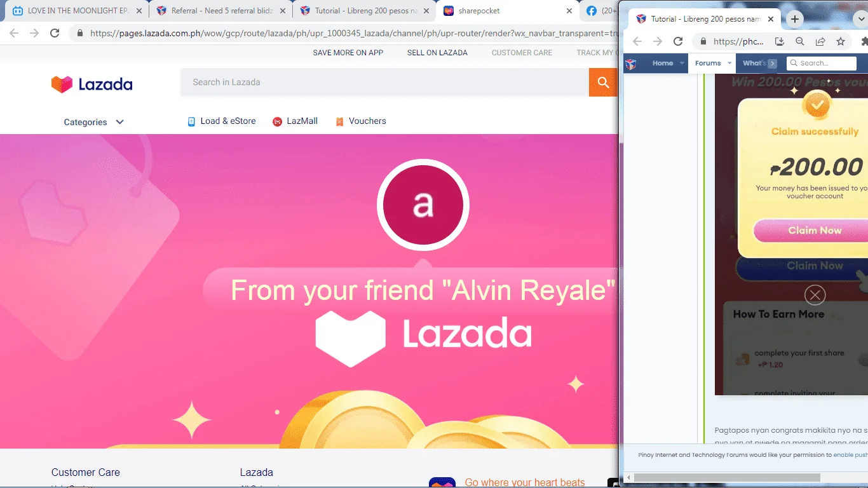Click the share icon in right address bar
The image size is (868, 488).
coord(820,41)
